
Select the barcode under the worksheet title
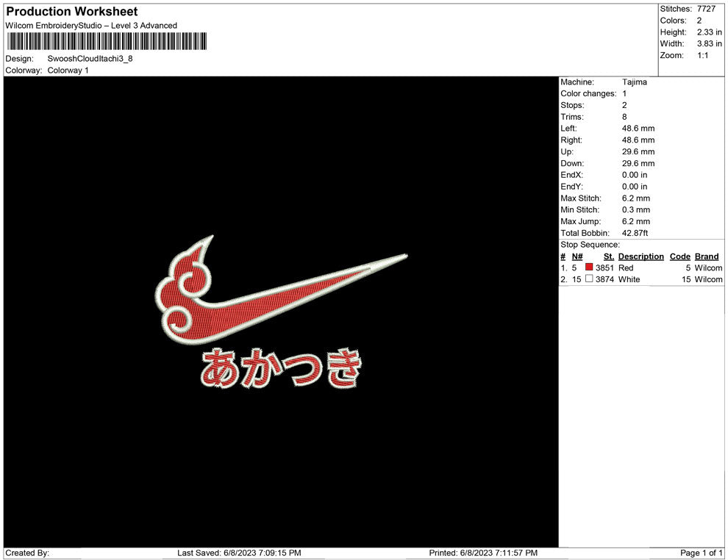[x=107, y=41]
